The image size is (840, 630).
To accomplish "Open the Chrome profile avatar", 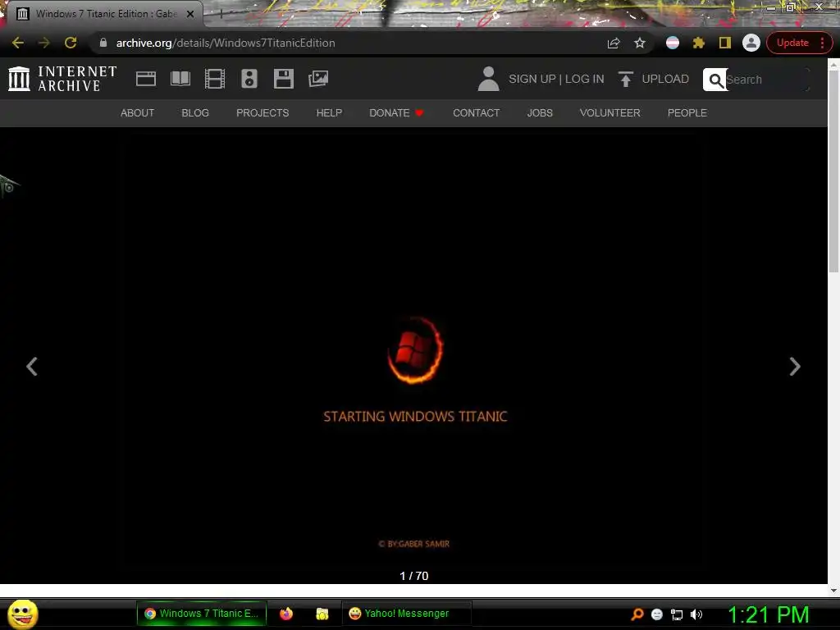I will coord(751,43).
